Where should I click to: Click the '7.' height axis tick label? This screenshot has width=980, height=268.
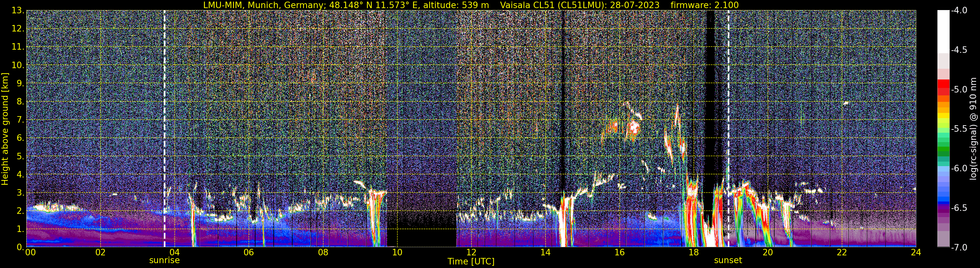click(x=20, y=120)
